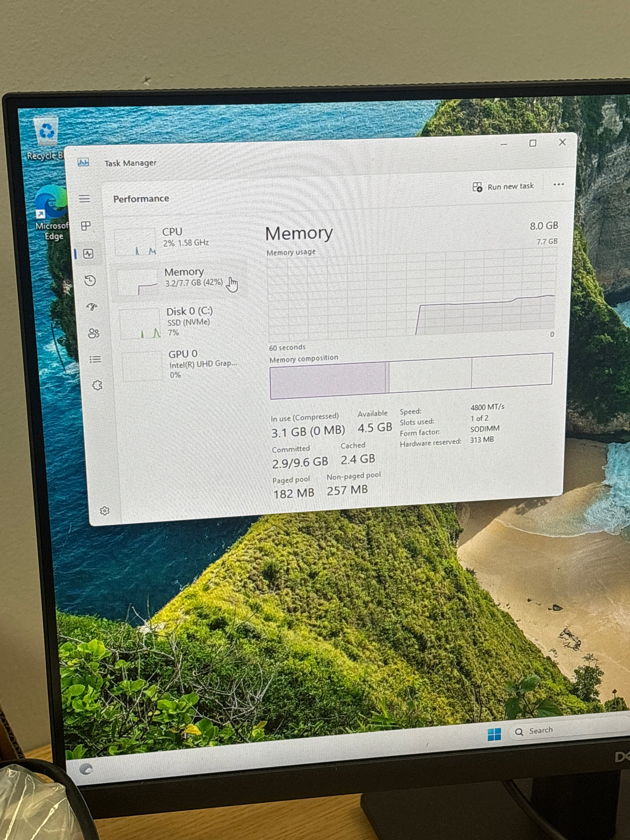This screenshot has width=630, height=840.
Task: Click the Available value 4.5 GB
Action: coord(375,428)
